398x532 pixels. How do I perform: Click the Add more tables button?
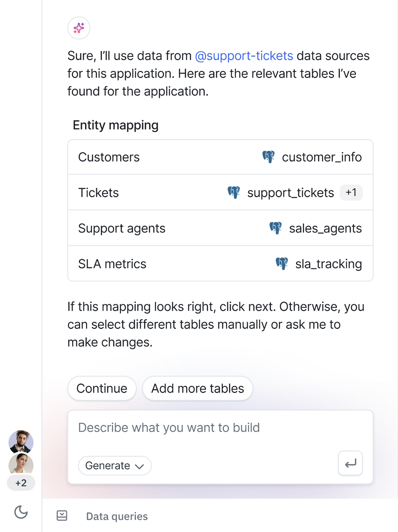(x=197, y=388)
